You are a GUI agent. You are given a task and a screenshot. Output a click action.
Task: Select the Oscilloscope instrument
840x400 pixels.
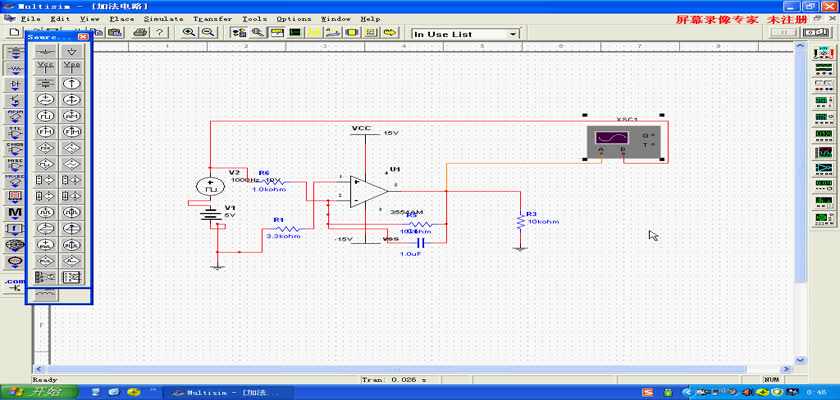[823, 102]
